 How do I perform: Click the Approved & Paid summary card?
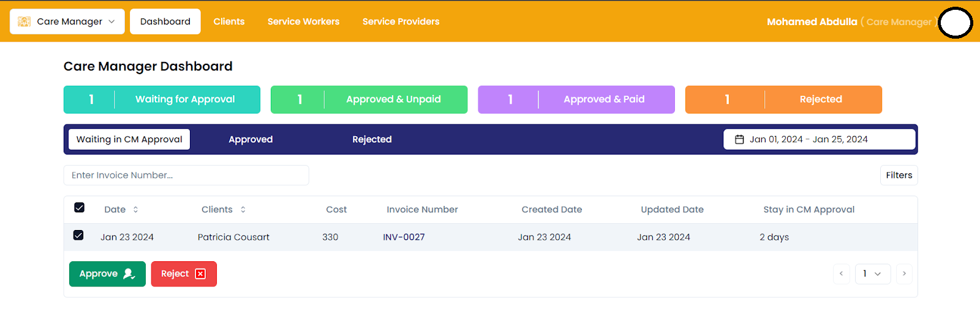click(576, 99)
